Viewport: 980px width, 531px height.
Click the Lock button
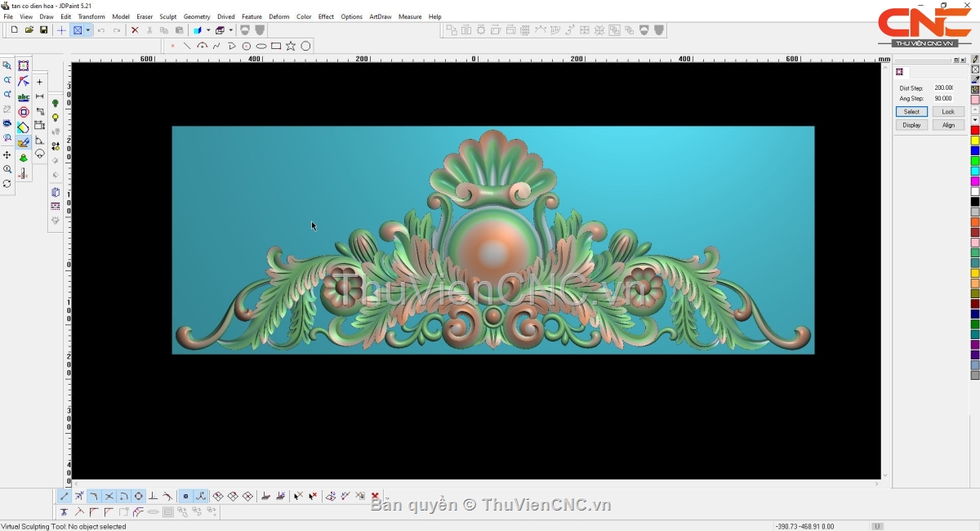pos(948,112)
